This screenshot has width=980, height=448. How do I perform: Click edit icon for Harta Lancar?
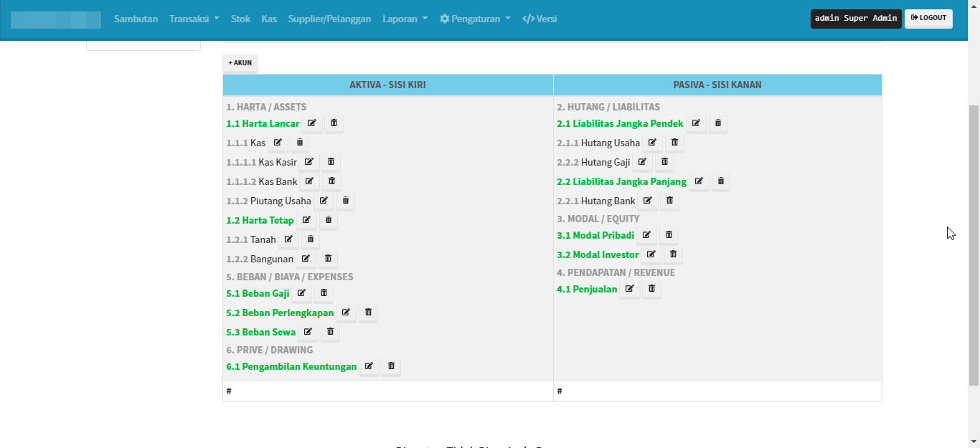pyautogui.click(x=312, y=123)
